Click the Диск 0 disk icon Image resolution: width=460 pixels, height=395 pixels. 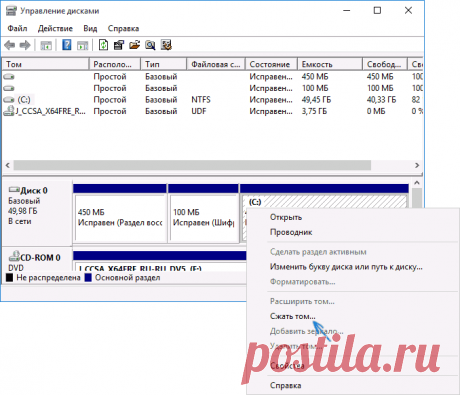point(14,190)
